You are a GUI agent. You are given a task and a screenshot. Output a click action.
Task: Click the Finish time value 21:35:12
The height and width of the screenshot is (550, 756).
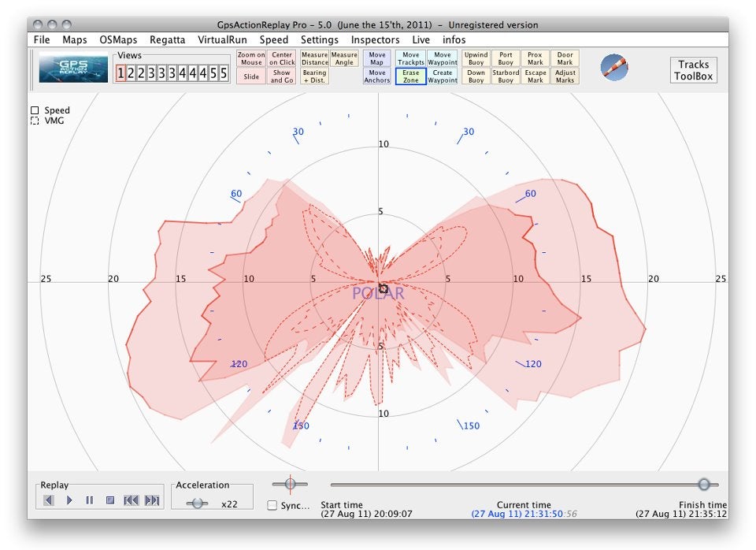click(x=680, y=514)
